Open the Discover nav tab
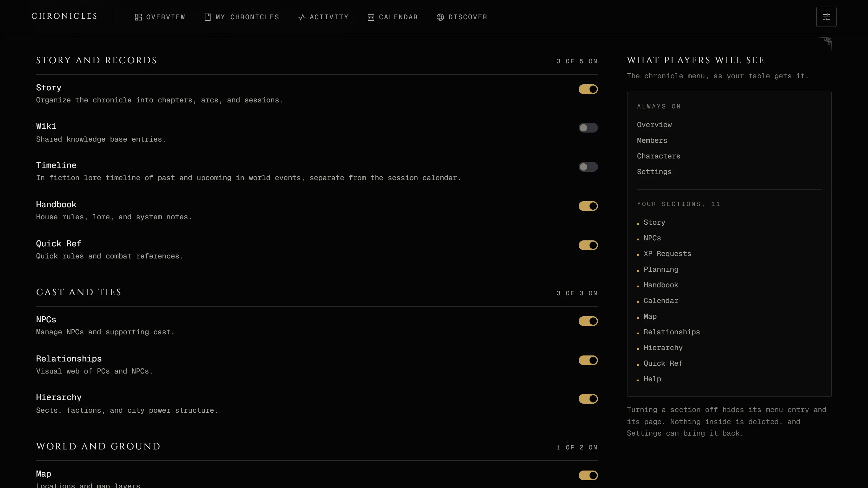The height and width of the screenshot is (488, 868). [462, 17]
